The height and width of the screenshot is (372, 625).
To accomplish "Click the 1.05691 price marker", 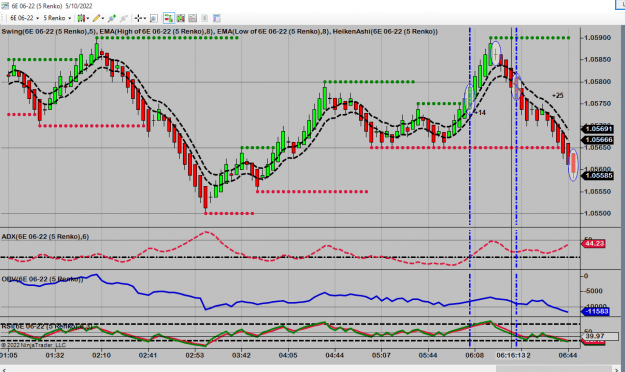I will [x=597, y=129].
